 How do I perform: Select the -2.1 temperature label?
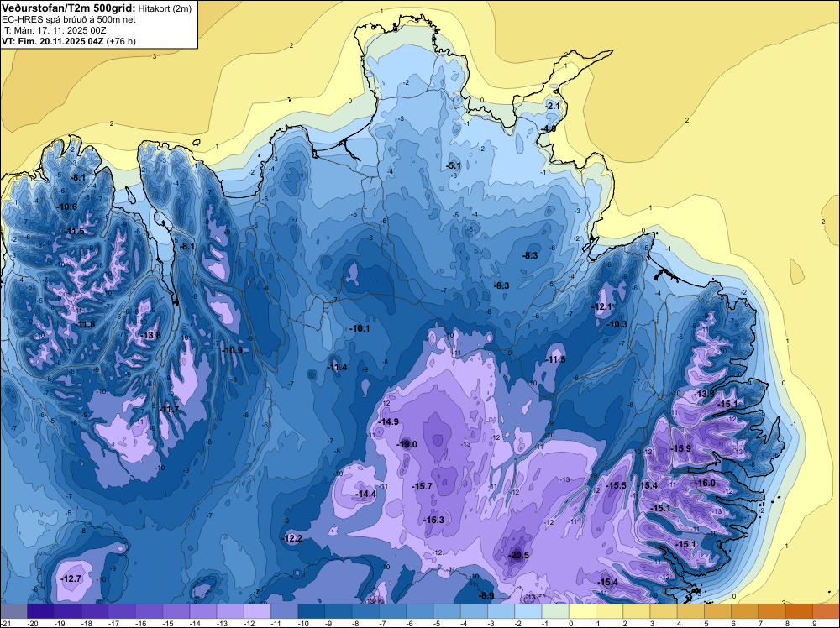pyautogui.click(x=552, y=107)
